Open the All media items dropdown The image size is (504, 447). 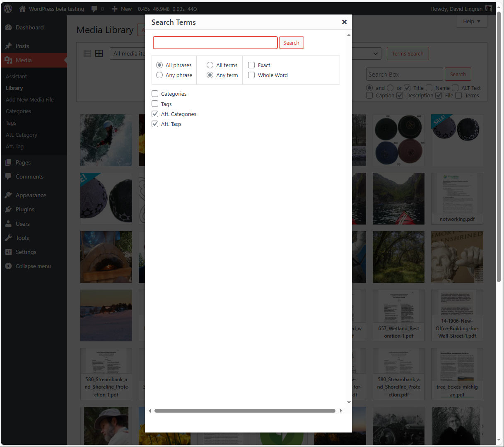coord(126,53)
